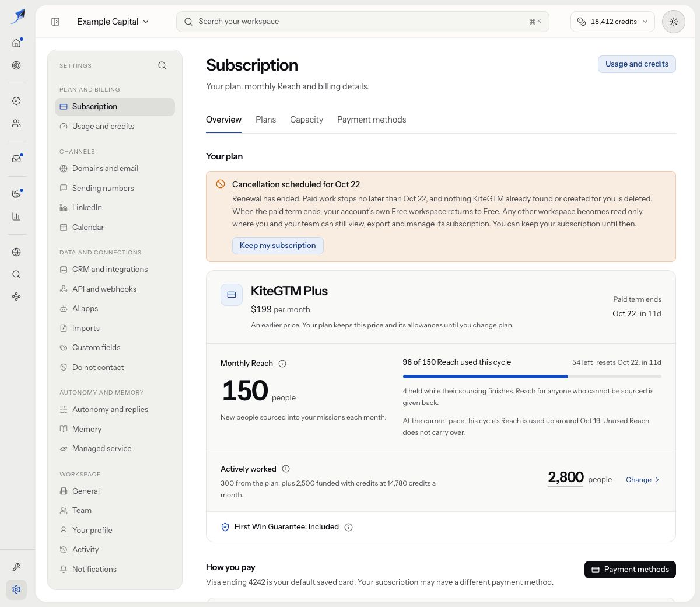This screenshot has width=700, height=607.
Task: Click Actively worked info icon
Action: tap(286, 469)
